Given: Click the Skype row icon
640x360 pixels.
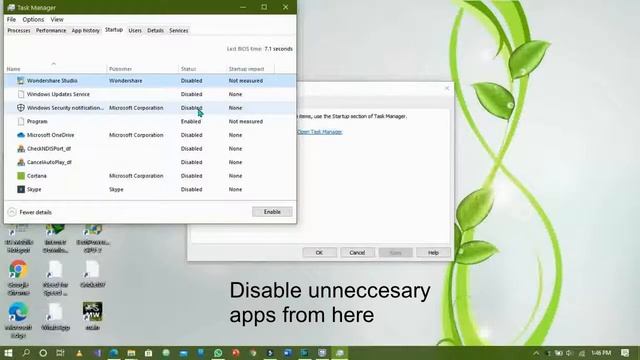Looking at the screenshot, I should coord(21,189).
